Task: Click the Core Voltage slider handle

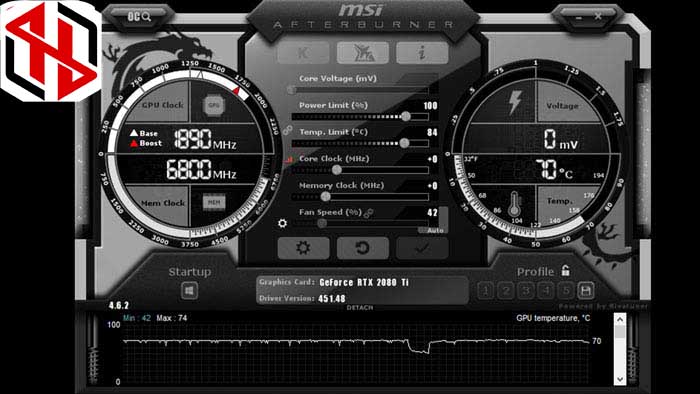Action: point(291,90)
